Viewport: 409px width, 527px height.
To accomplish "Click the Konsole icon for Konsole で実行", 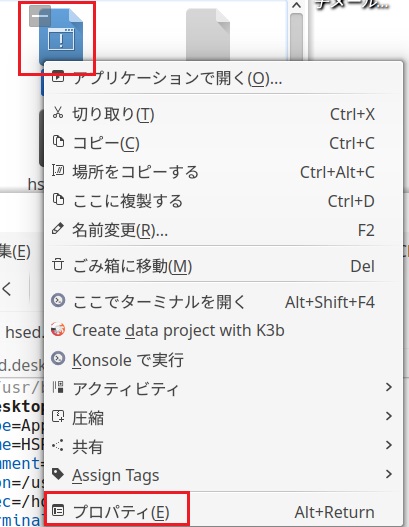I will pyautogui.click(x=58, y=358).
